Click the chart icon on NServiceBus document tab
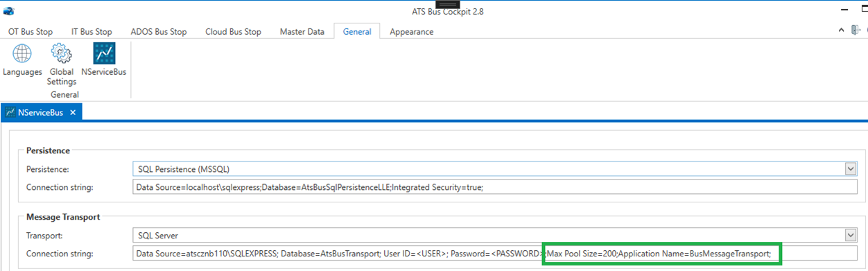 tap(12, 112)
